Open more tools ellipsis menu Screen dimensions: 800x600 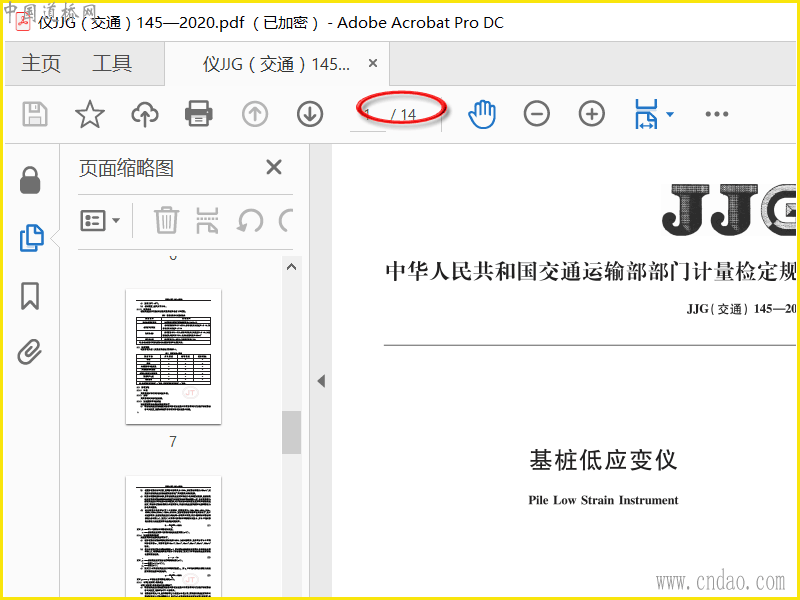coord(716,114)
